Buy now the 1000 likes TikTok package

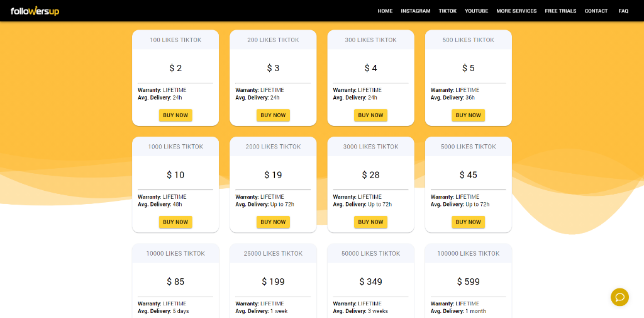click(x=175, y=222)
